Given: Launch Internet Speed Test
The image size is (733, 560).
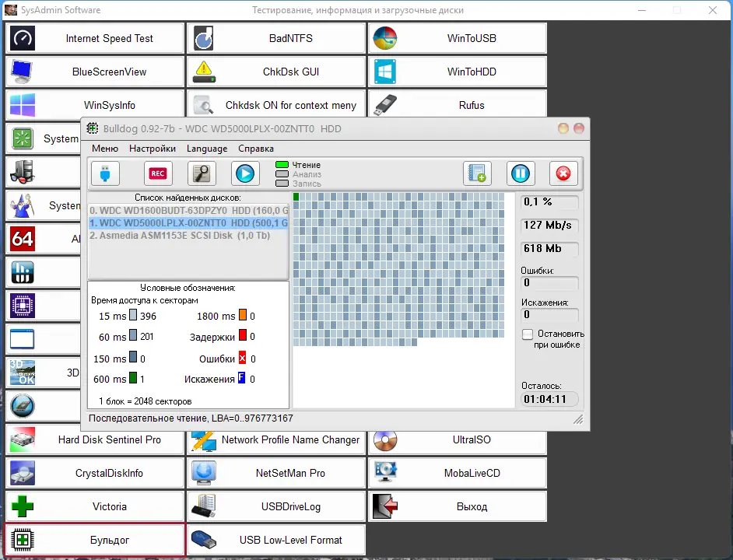Looking at the screenshot, I should click(95, 38).
